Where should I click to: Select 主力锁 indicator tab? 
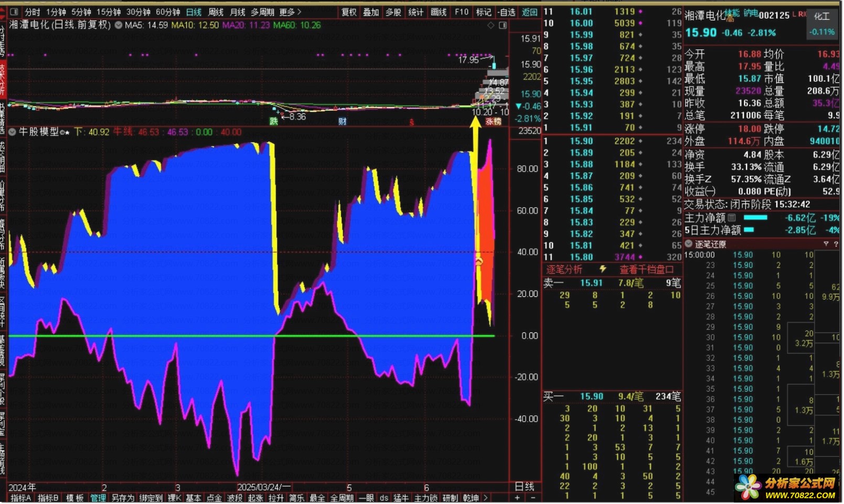[426, 498]
